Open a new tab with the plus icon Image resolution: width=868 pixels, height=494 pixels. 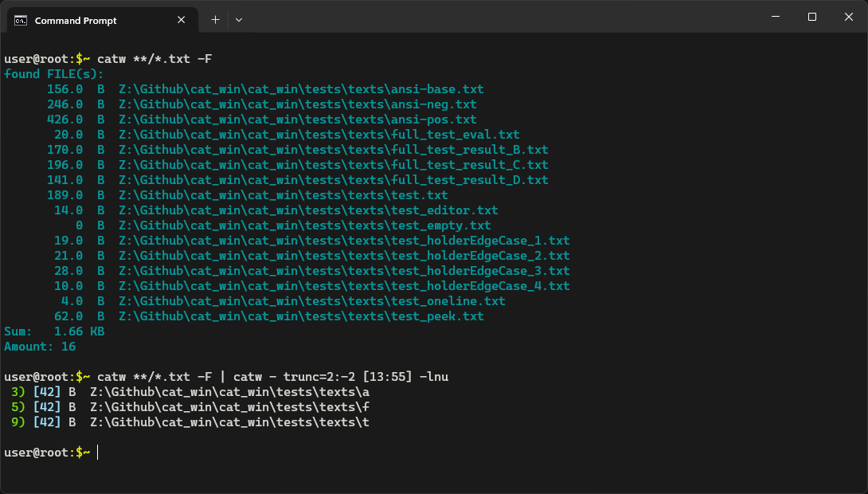(x=213, y=19)
